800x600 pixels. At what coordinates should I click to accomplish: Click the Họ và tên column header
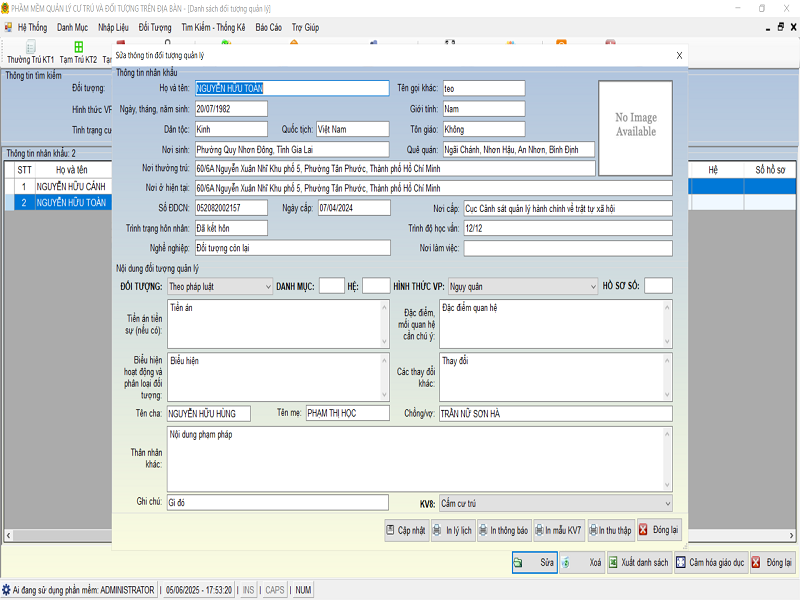point(72,170)
